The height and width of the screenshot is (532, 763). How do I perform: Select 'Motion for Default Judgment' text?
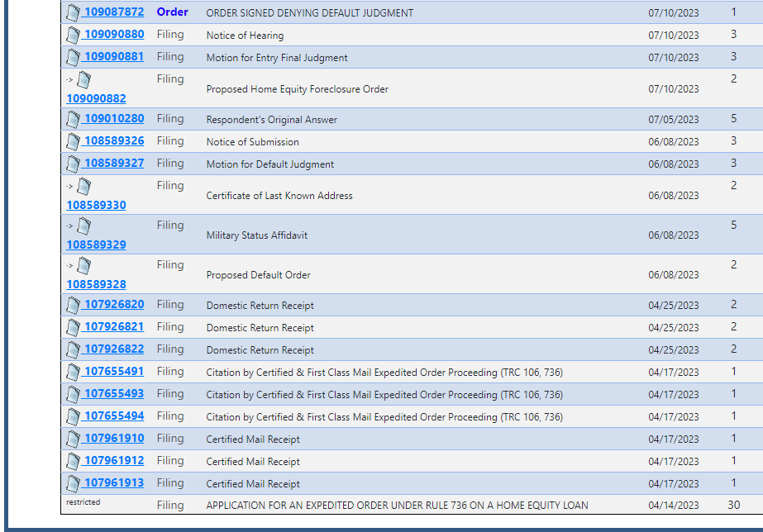click(270, 164)
